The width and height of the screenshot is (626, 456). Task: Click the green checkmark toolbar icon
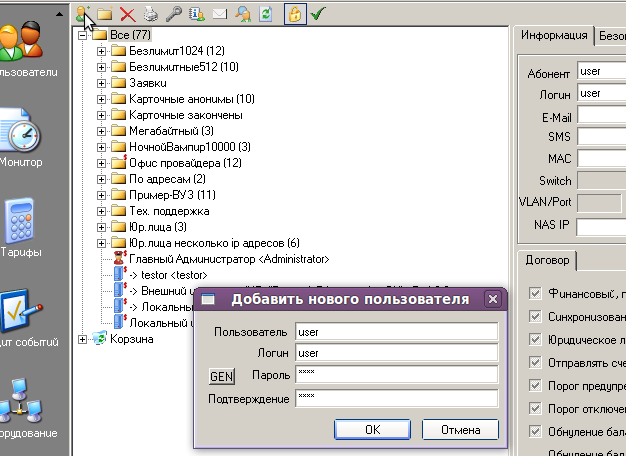318,14
